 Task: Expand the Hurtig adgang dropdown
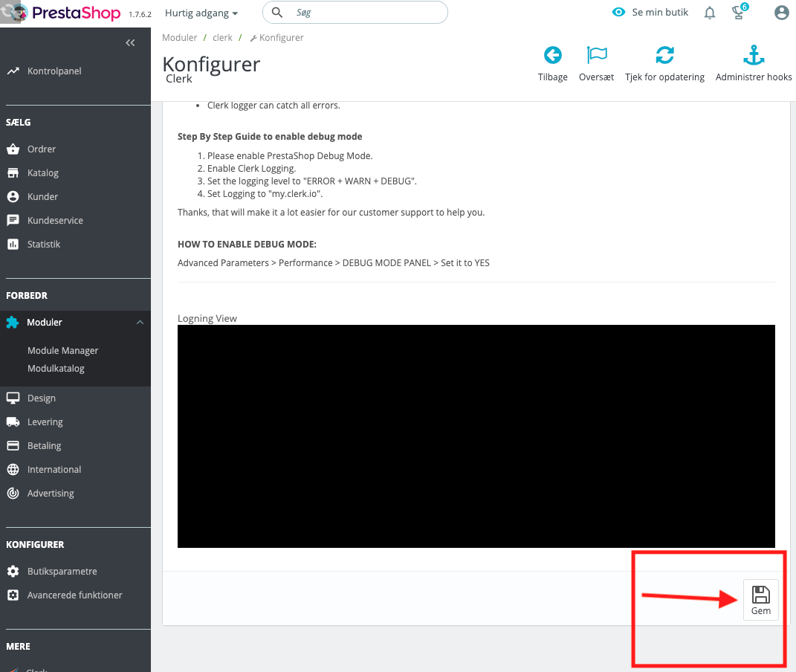(201, 13)
